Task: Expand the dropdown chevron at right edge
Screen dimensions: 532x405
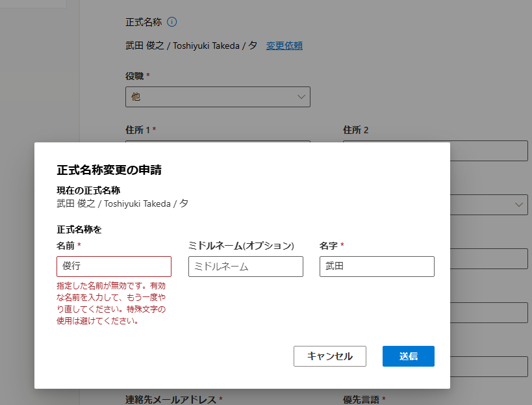Action: (x=519, y=205)
